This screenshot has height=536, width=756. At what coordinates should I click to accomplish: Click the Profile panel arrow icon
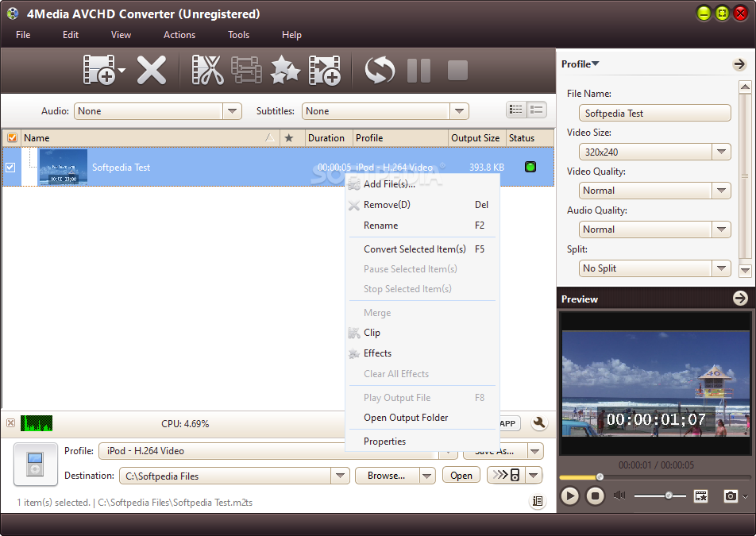tap(739, 64)
